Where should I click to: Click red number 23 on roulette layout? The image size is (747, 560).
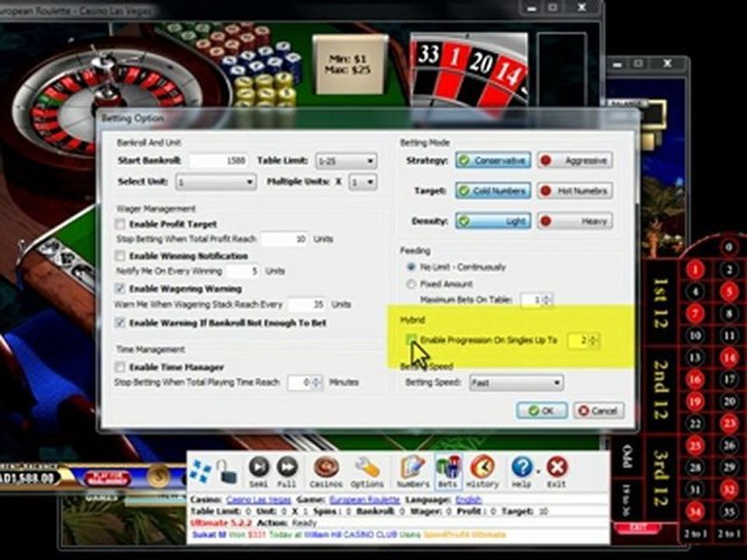(728, 423)
